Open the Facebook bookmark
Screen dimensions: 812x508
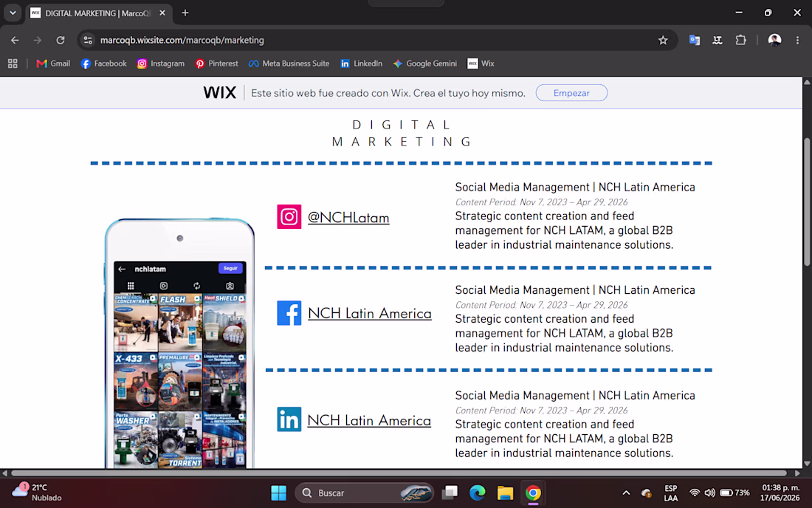[x=103, y=63]
